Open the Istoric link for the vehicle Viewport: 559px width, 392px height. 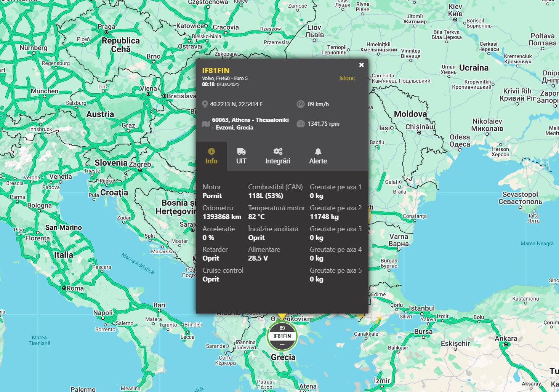tap(347, 78)
